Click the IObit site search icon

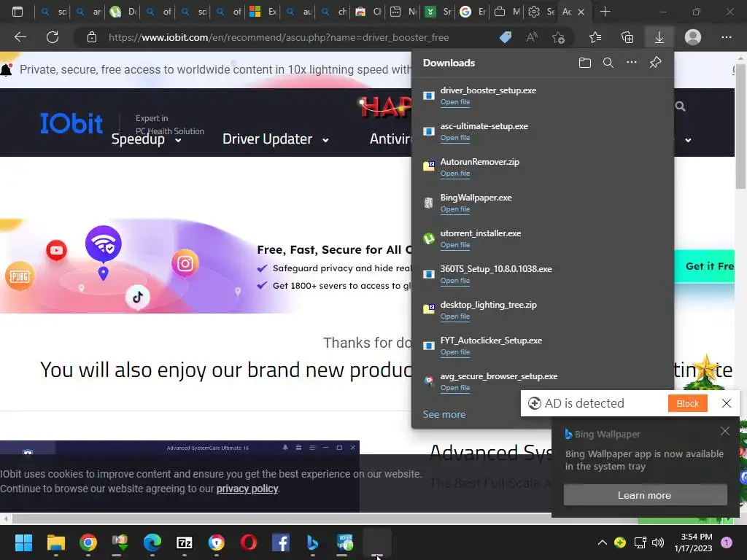tap(681, 106)
